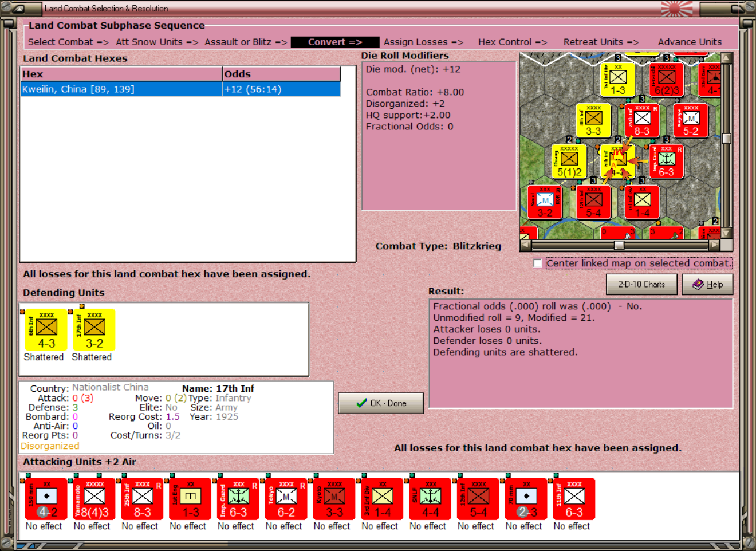Click red 5-4 infantry counter on map
This screenshot has width=756, height=551.
pos(593,202)
